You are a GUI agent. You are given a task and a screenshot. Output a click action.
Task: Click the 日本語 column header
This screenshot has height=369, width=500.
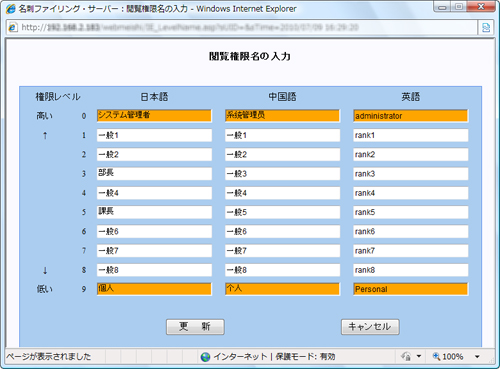click(154, 97)
